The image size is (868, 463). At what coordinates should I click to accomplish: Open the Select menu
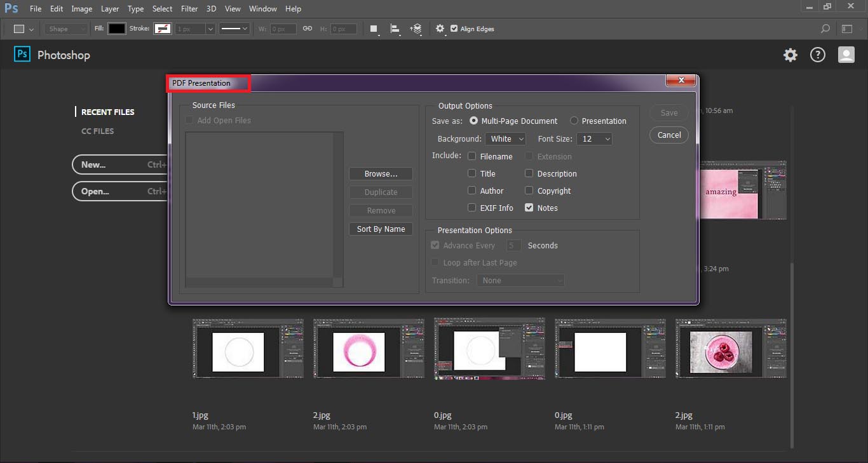162,9
